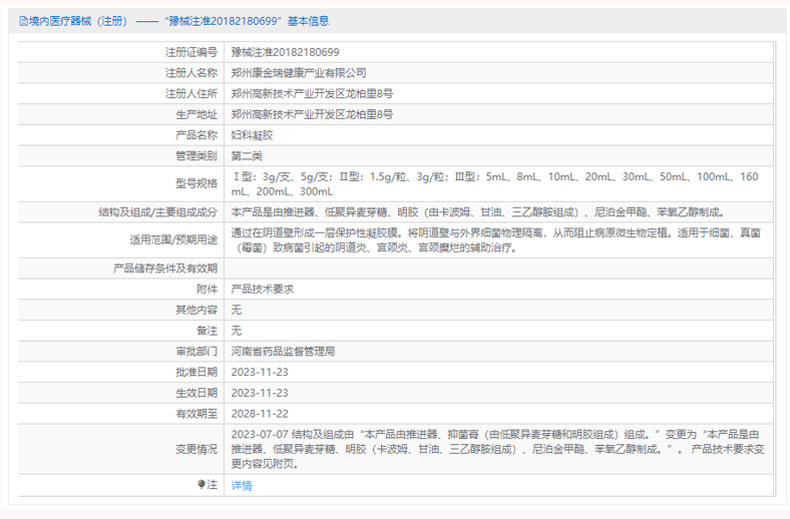Click the 注册证编号 row label
The height and width of the screenshot is (519, 790).
pyautogui.click(x=190, y=51)
